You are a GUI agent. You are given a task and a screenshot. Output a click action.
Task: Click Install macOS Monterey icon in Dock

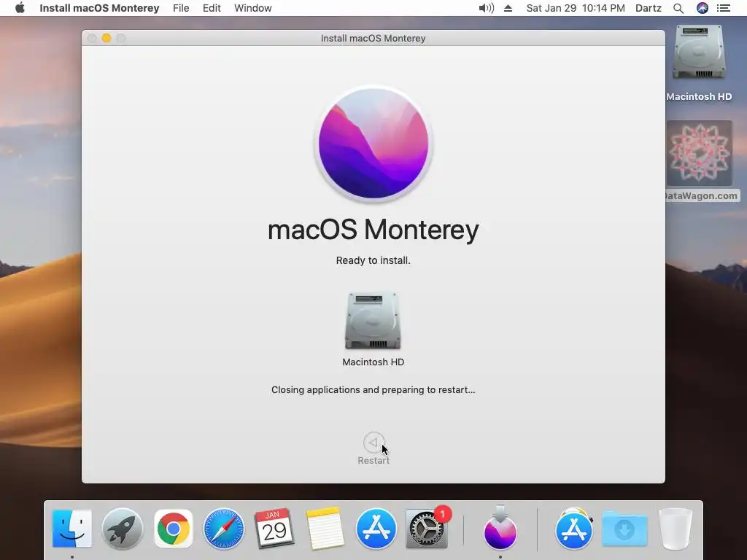click(x=500, y=528)
